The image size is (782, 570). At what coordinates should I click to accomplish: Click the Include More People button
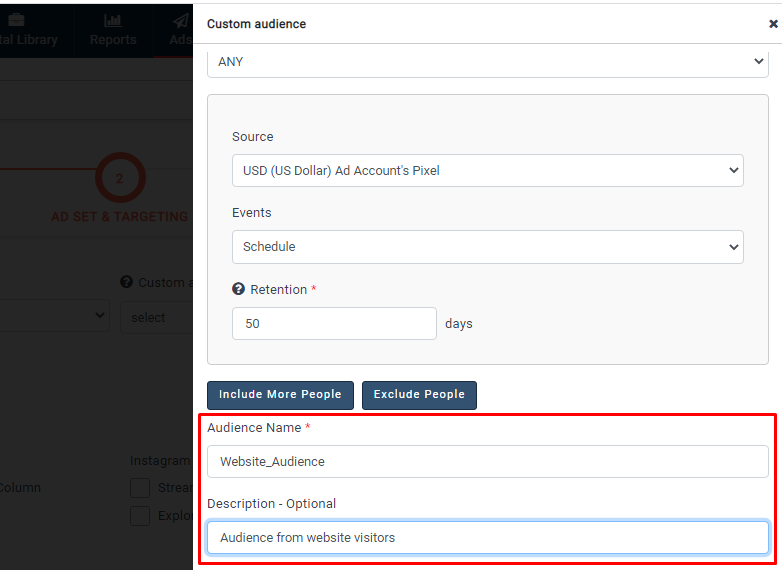click(x=280, y=395)
